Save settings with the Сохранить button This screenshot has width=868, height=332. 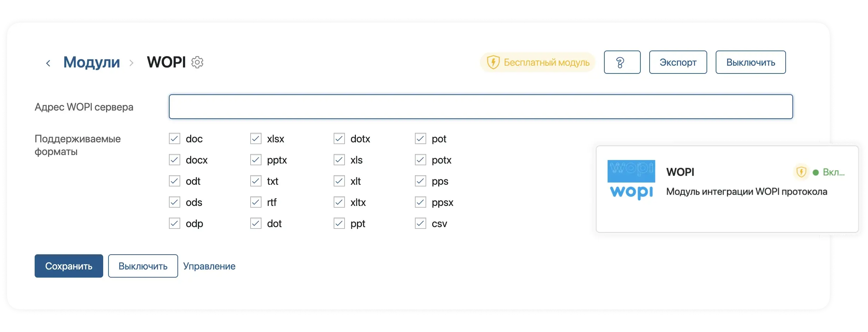pos(69,266)
